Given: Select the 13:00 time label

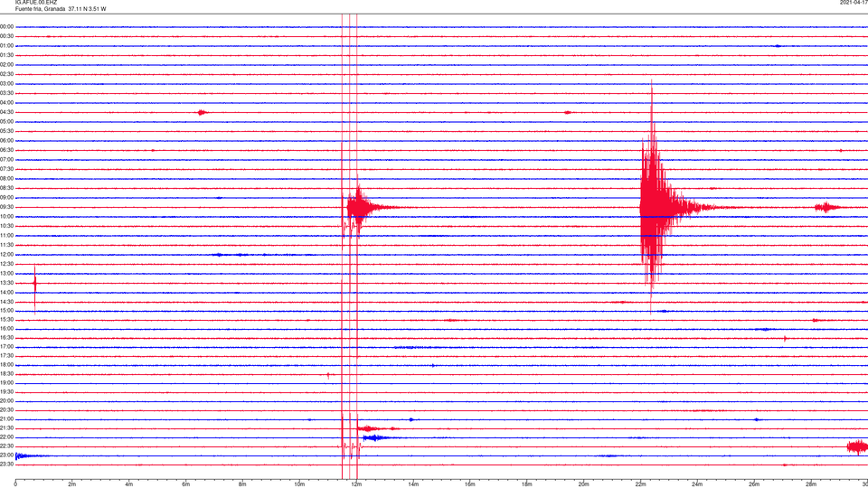Looking at the screenshot, I should [6, 273].
